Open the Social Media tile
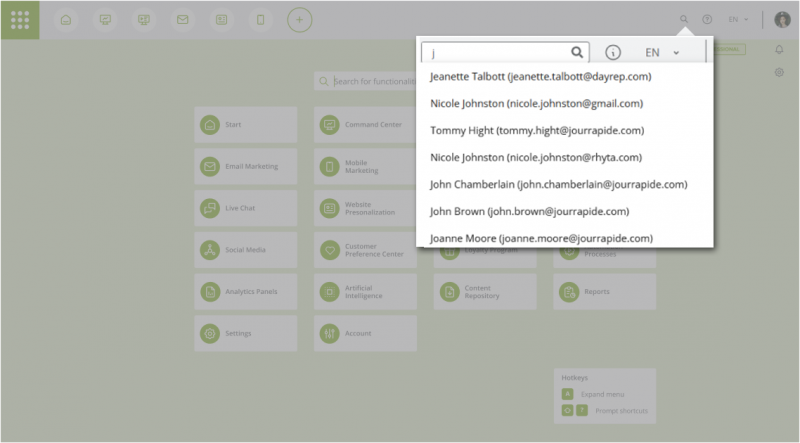 (x=246, y=250)
